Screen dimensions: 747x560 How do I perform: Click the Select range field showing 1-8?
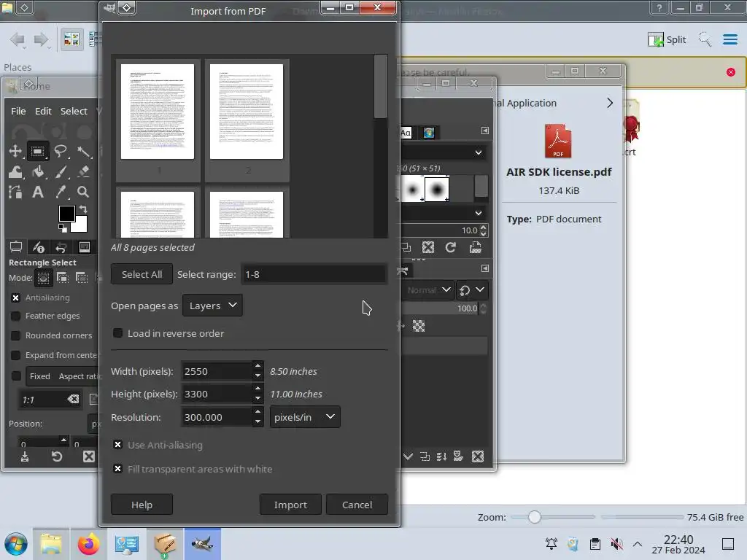coord(314,274)
